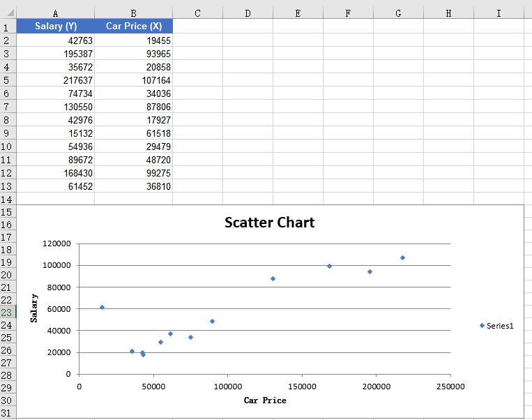Select cell with value 20858

point(133,67)
